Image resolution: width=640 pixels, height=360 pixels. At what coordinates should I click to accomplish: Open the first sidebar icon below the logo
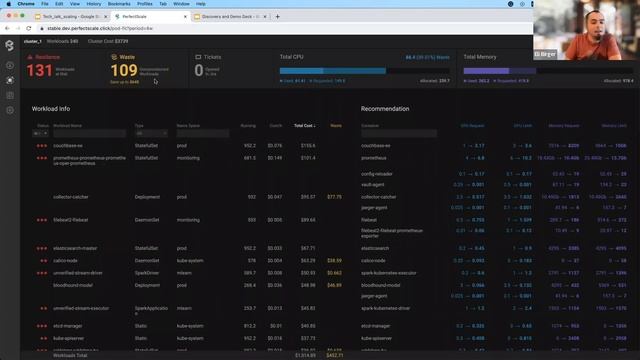pos(10,65)
